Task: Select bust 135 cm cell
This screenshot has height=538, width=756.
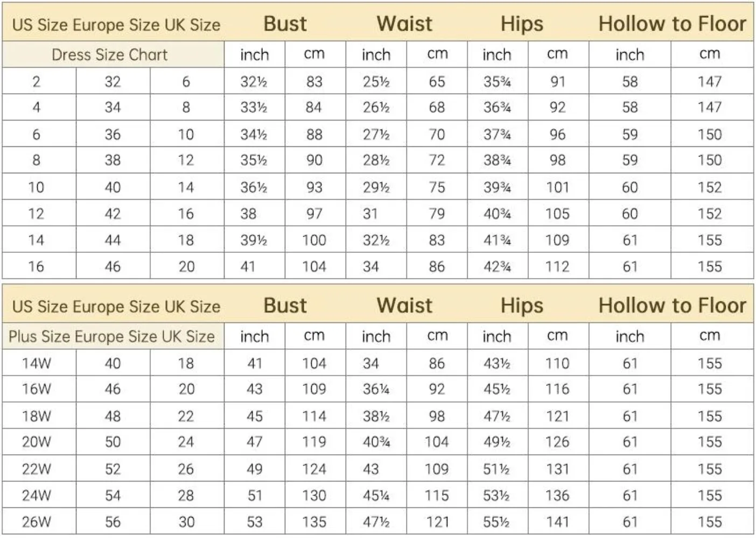Action: 314,521
